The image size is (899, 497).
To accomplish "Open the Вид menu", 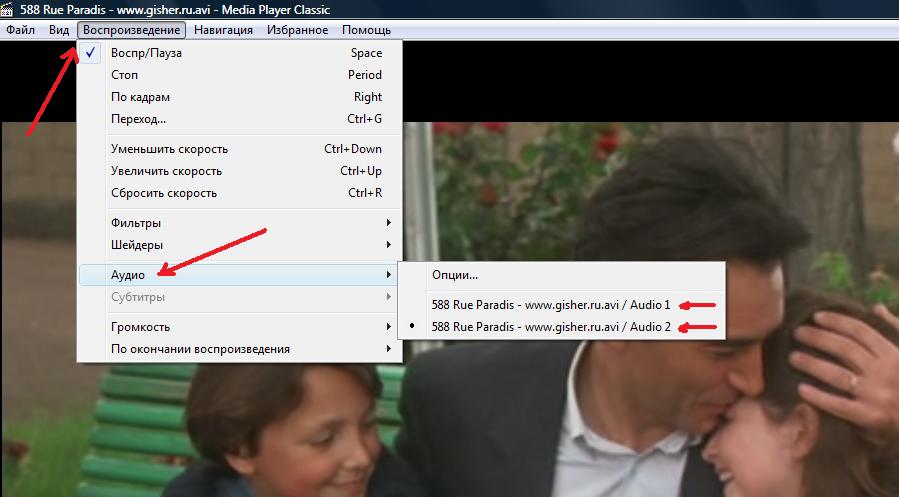I will (x=59, y=30).
